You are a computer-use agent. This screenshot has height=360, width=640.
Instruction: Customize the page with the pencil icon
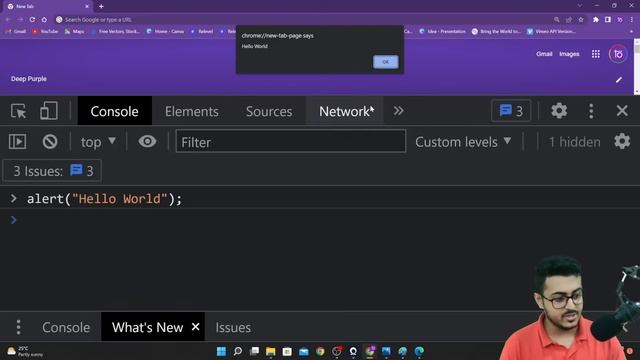(619, 80)
